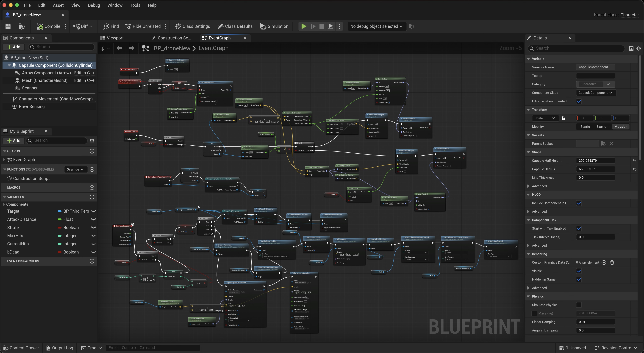
Task: Compile the blueprint
Action: coord(48,26)
